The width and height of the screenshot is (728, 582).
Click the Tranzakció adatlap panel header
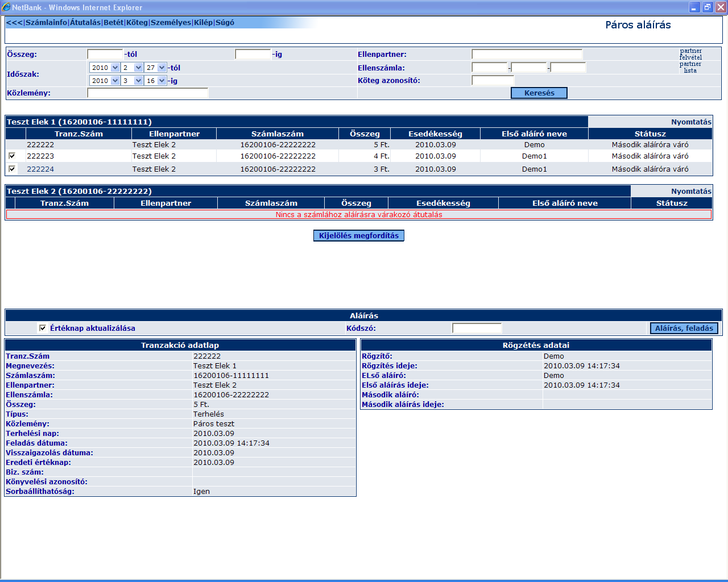180,345
